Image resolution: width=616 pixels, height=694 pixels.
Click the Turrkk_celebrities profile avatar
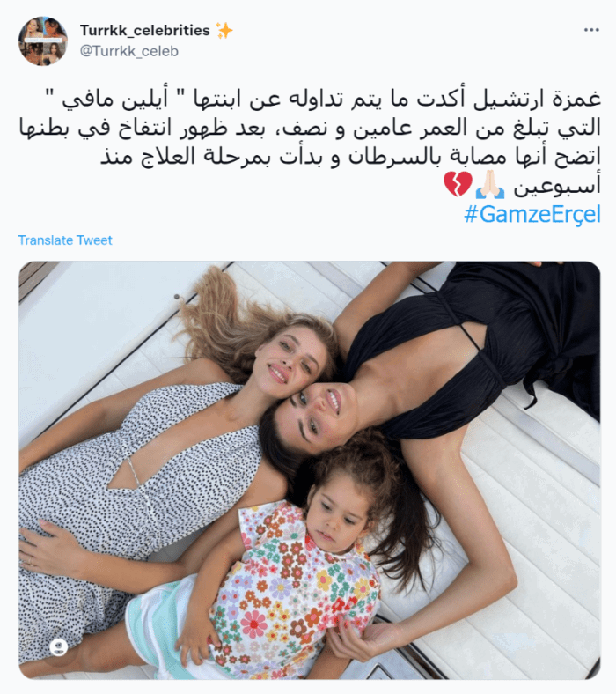(43, 41)
